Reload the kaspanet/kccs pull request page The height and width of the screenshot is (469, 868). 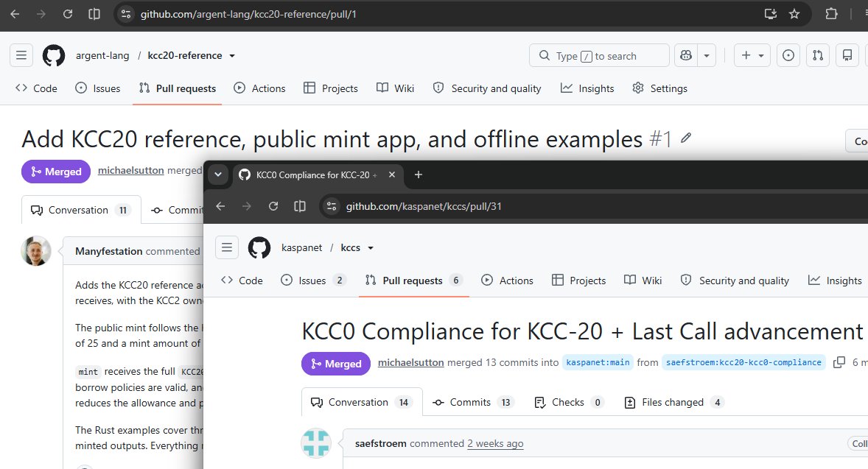pyautogui.click(x=273, y=206)
